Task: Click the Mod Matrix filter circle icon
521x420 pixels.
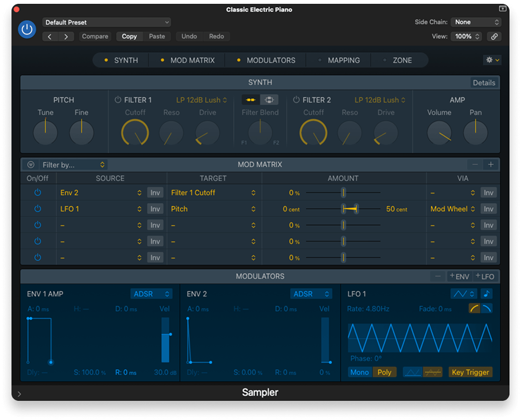Action: [31, 165]
